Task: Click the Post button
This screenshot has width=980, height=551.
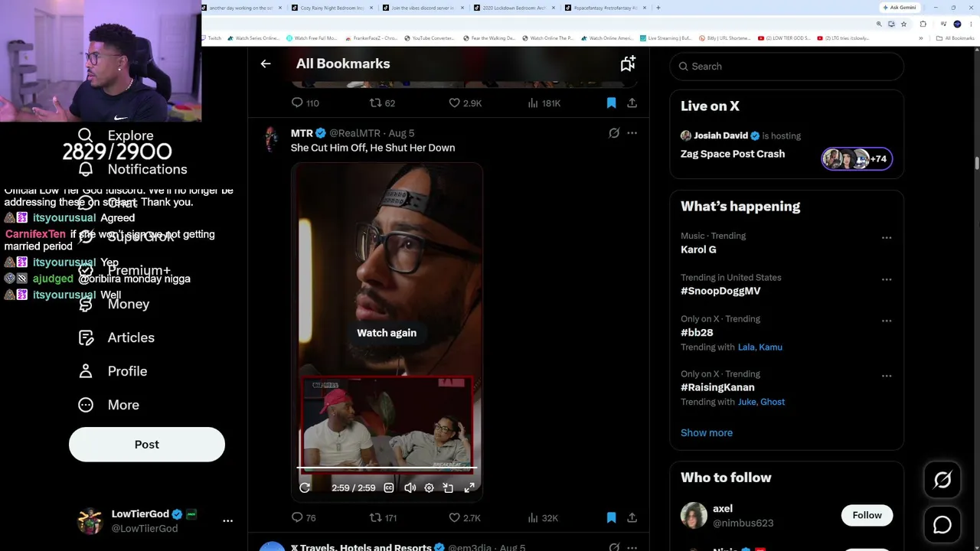Action: 147,445
